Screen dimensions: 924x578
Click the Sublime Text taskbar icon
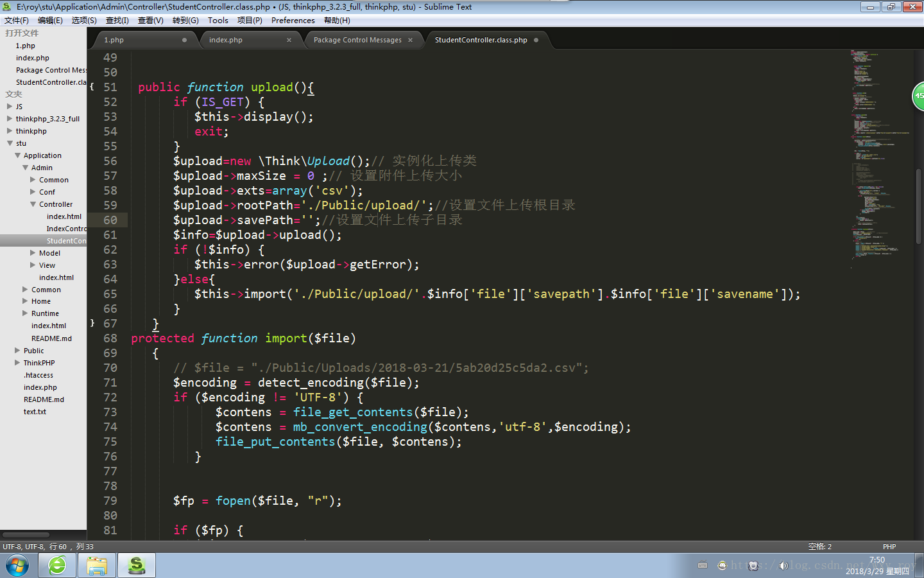[137, 566]
